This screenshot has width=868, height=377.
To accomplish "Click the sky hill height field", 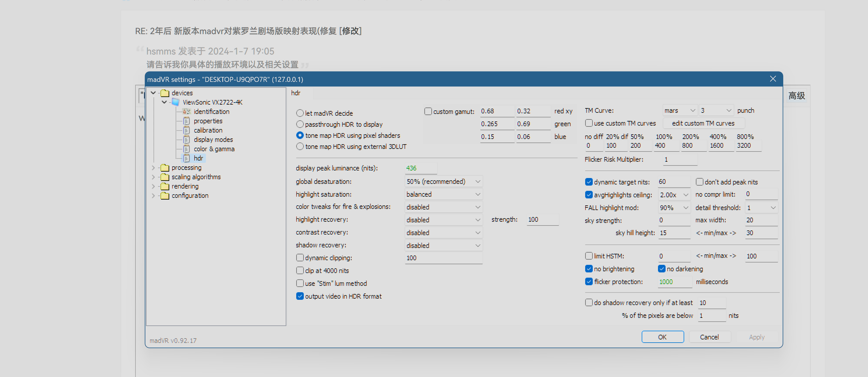I will point(674,233).
